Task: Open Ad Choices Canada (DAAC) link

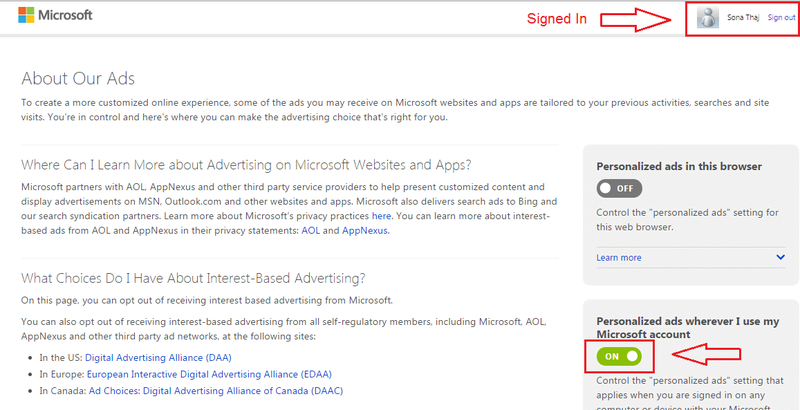Action: click(x=216, y=391)
